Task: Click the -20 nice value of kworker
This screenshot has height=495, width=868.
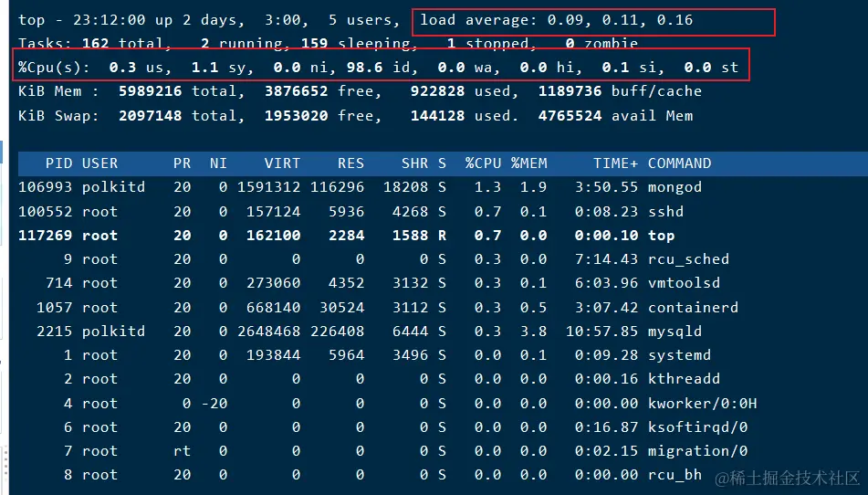Action: 214,403
